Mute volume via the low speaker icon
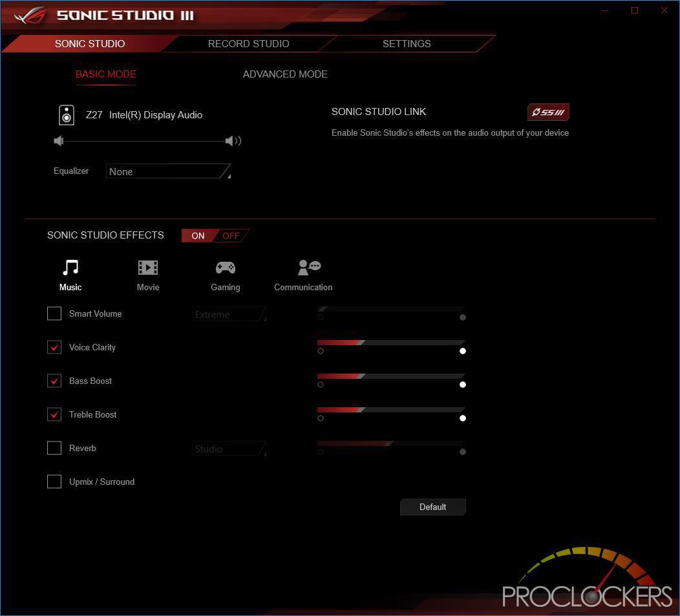 point(59,140)
